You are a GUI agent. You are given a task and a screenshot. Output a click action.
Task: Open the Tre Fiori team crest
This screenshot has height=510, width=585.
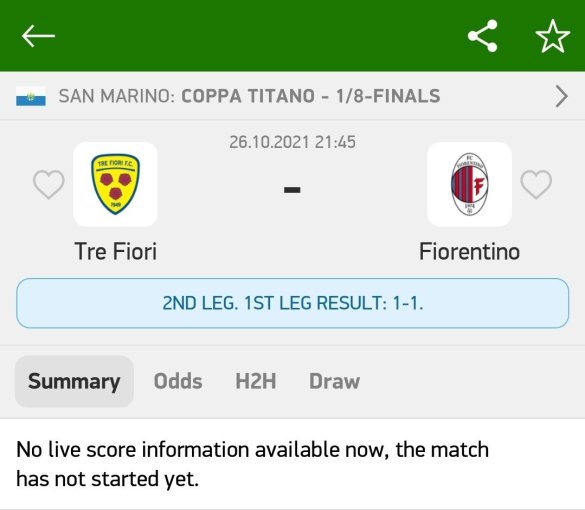click(115, 184)
